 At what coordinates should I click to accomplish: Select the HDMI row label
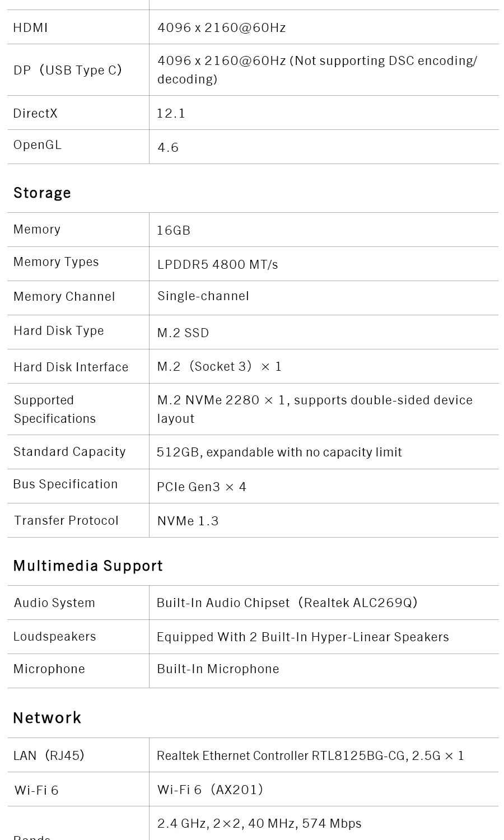30,27
